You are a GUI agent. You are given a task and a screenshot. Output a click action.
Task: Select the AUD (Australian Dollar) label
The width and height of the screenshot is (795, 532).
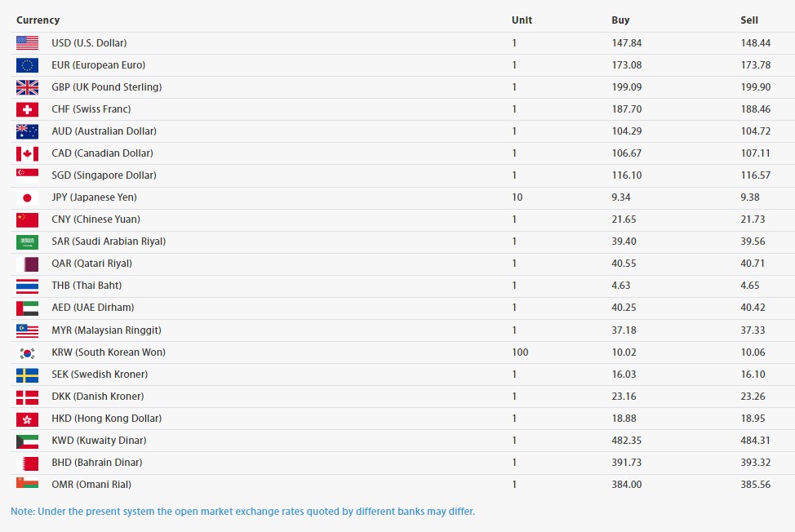point(104,131)
